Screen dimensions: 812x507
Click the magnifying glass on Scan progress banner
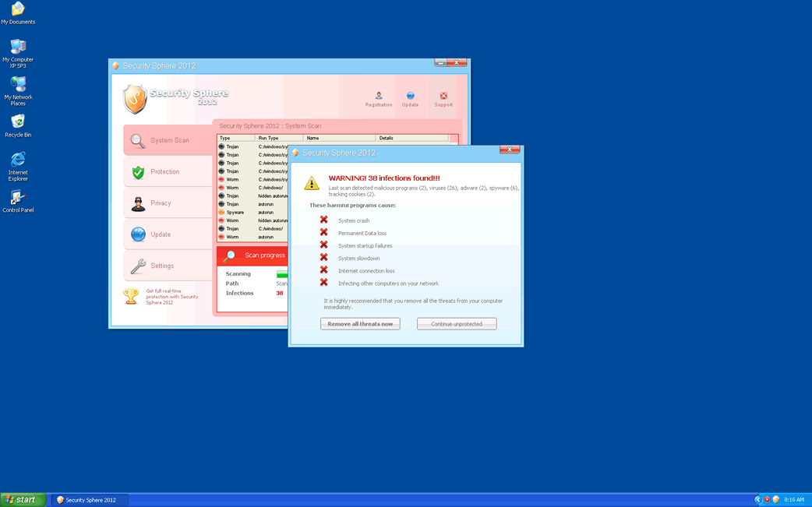(229, 255)
